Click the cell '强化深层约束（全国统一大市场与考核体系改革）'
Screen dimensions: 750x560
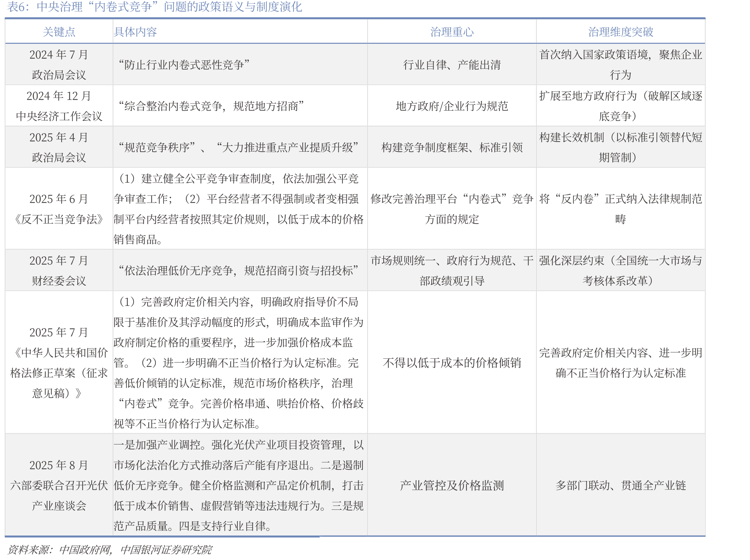[620, 271]
